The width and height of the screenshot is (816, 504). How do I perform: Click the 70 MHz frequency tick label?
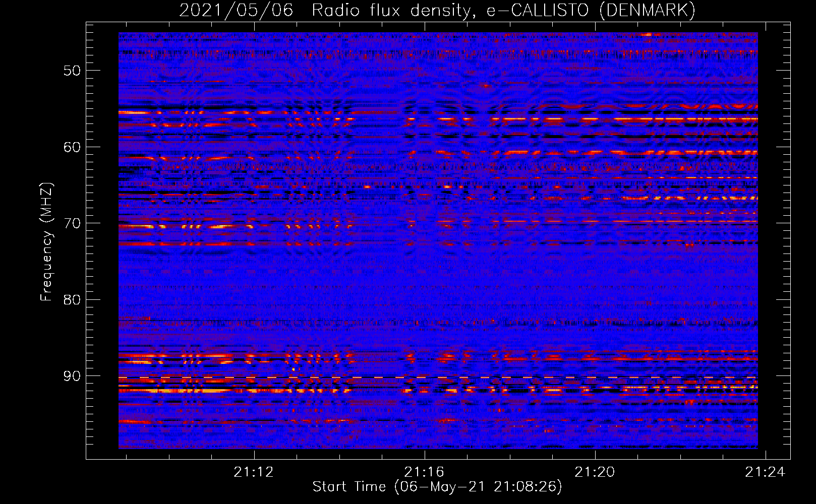tap(72, 223)
